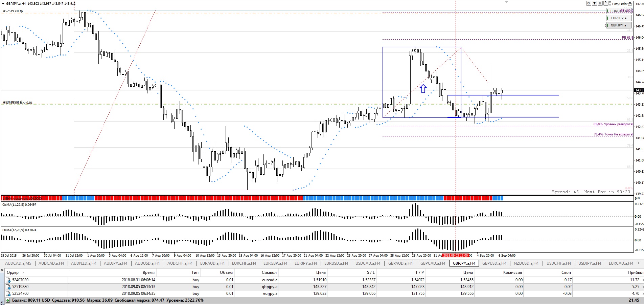
Task: Switch to the EURUSD.a,H4 chart tab
Action: coord(336,263)
